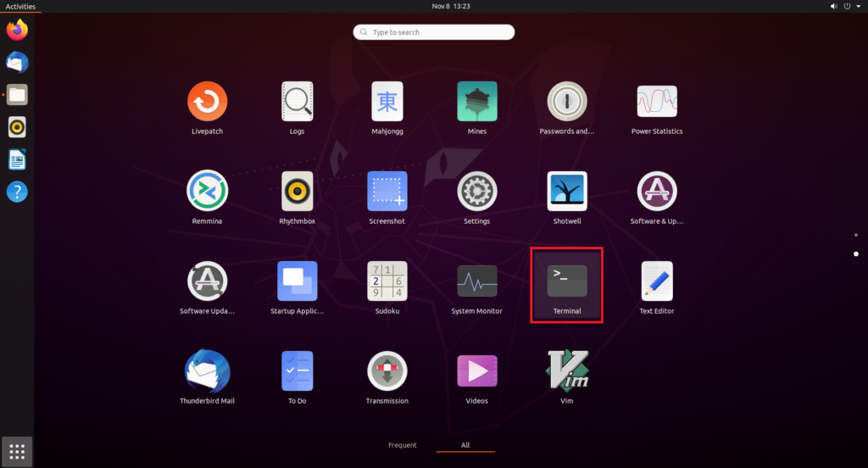The image size is (868, 468).
Task: Select the second app page indicator dot
Action: tap(856, 253)
